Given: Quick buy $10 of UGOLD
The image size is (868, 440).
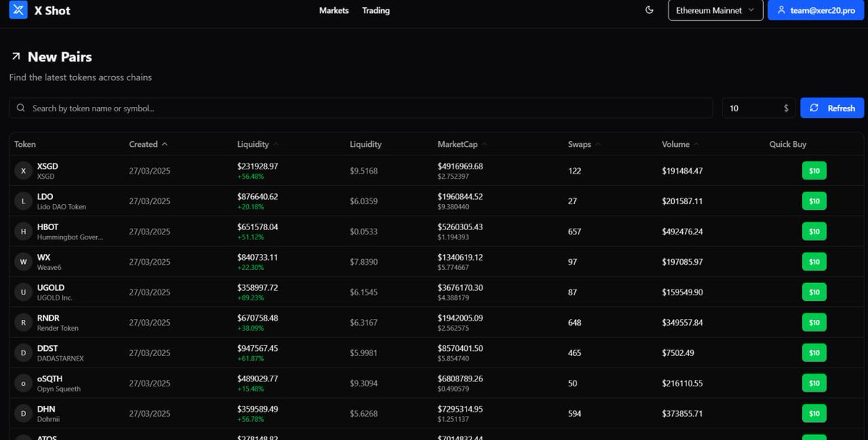Looking at the screenshot, I should click(814, 292).
